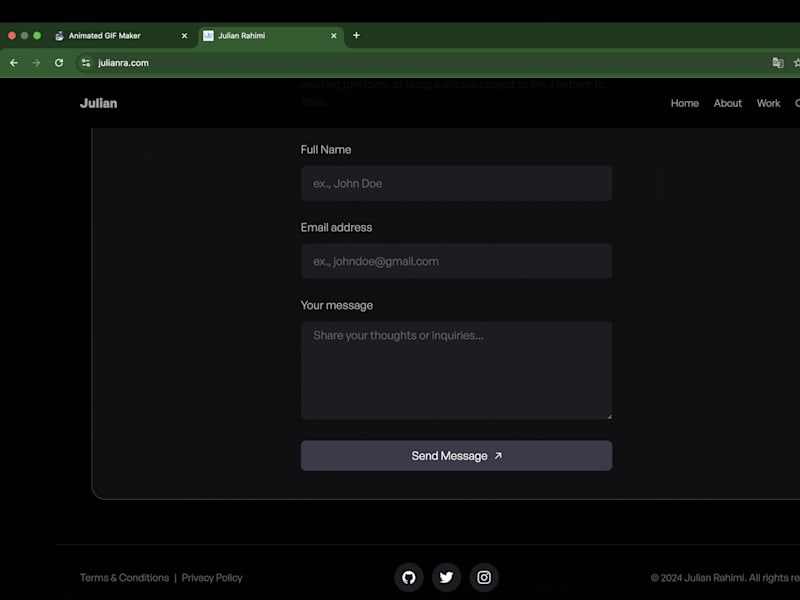Open a new tab with plus icon
The height and width of the screenshot is (600, 800).
(x=356, y=35)
